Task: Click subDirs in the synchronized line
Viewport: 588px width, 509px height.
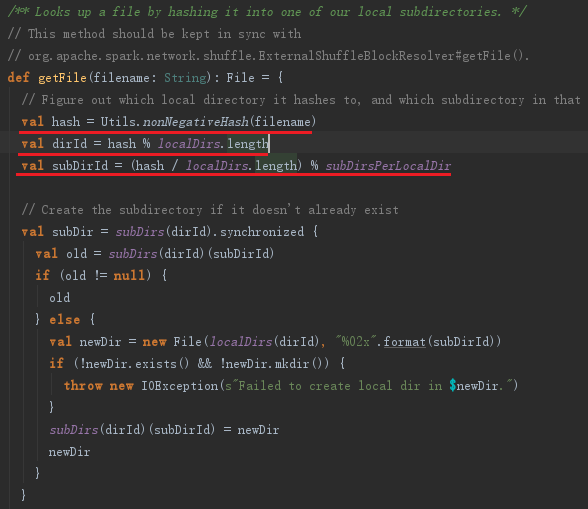Action: coord(140,232)
